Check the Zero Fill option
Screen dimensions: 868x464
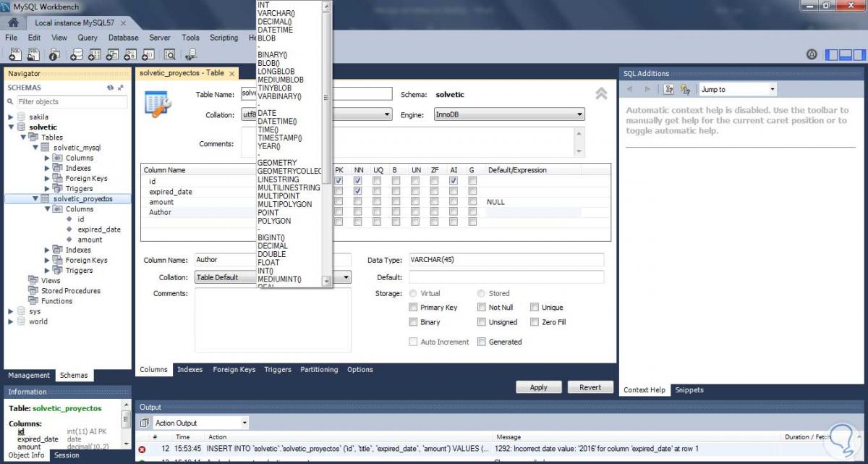(x=535, y=322)
